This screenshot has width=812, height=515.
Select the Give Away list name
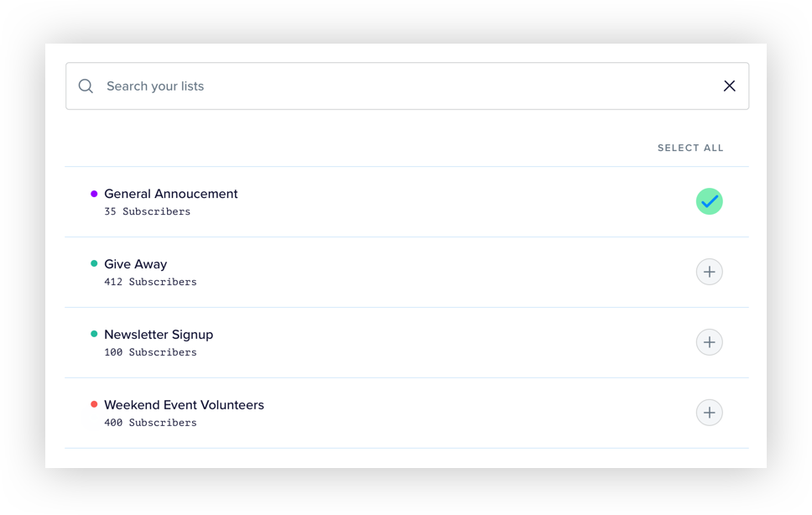[x=136, y=264]
